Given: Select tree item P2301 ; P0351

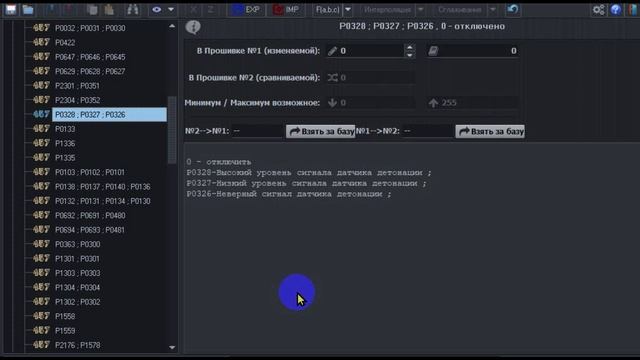Looking at the screenshot, I should (x=77, y=86).
